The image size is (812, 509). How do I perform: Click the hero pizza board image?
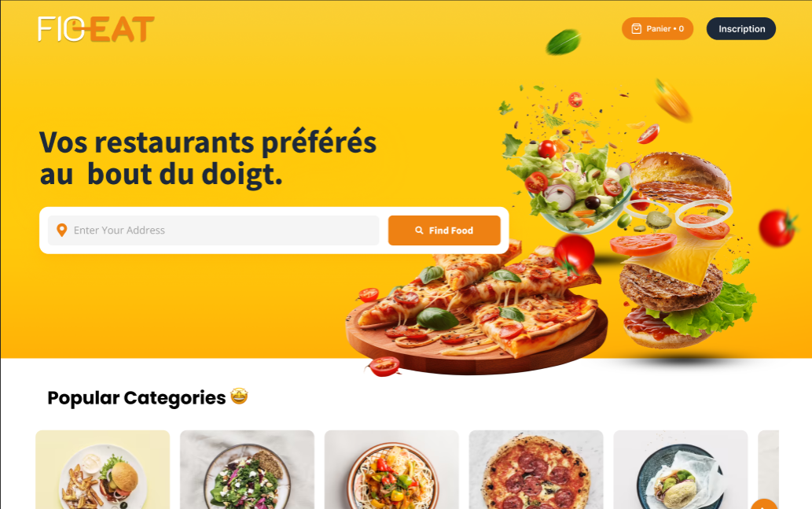coord(476,310)
